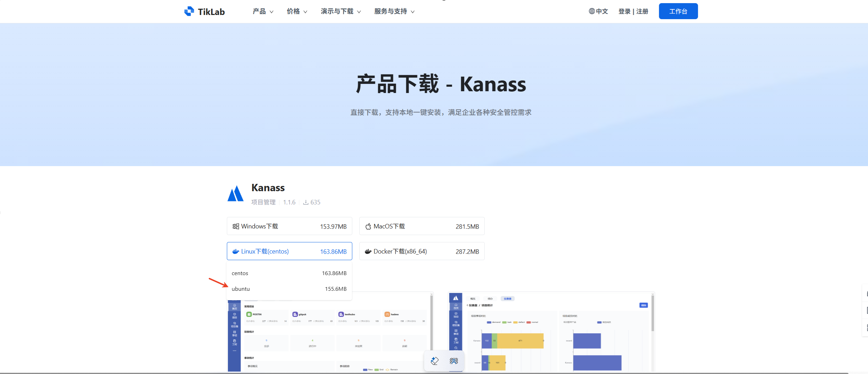Click the 产品下载 - Kanass page title

coord(441,84)
